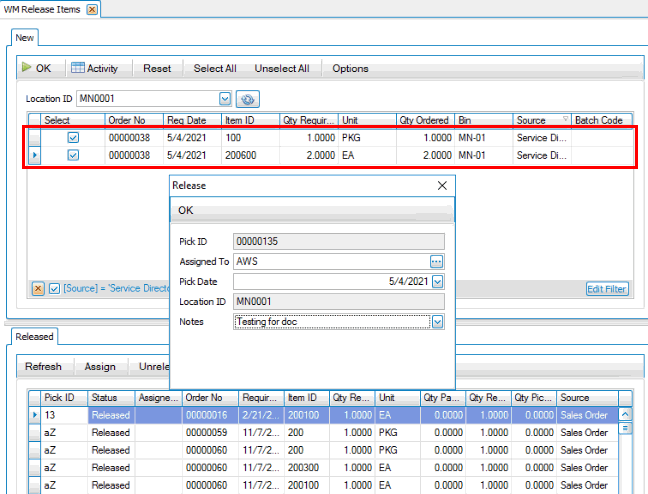
Task: Disable the Source filter checkbox
Action: pyautogui.click(x=55, y=289)
